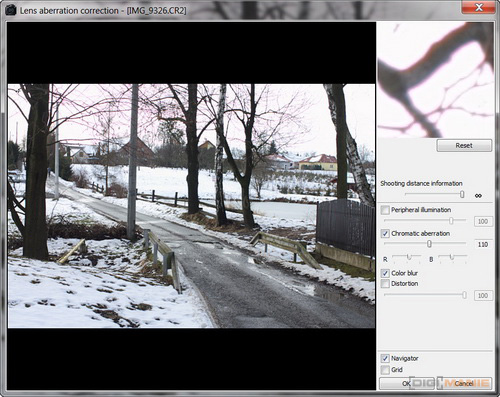
Task: Click the Chromatic aberration value field 110
Action: tap(483, 244)
